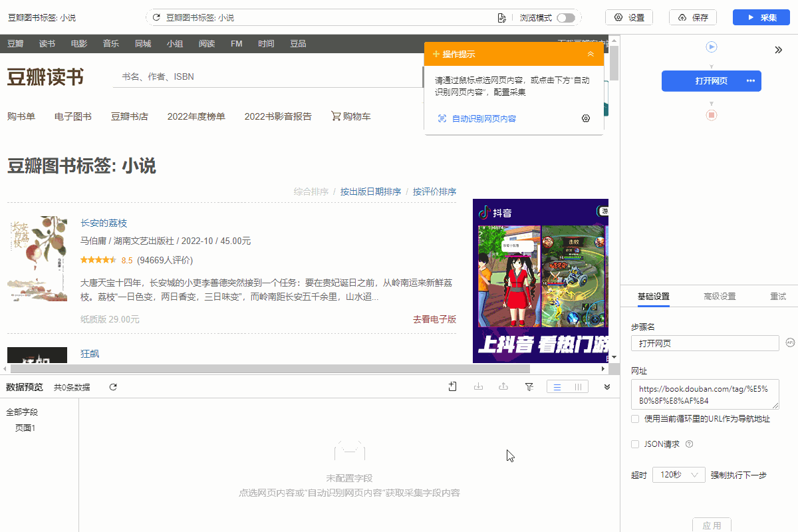This screenshot has height=532, width=798.
Task: Click the 应用 apply button
Action: pos(712,525)
